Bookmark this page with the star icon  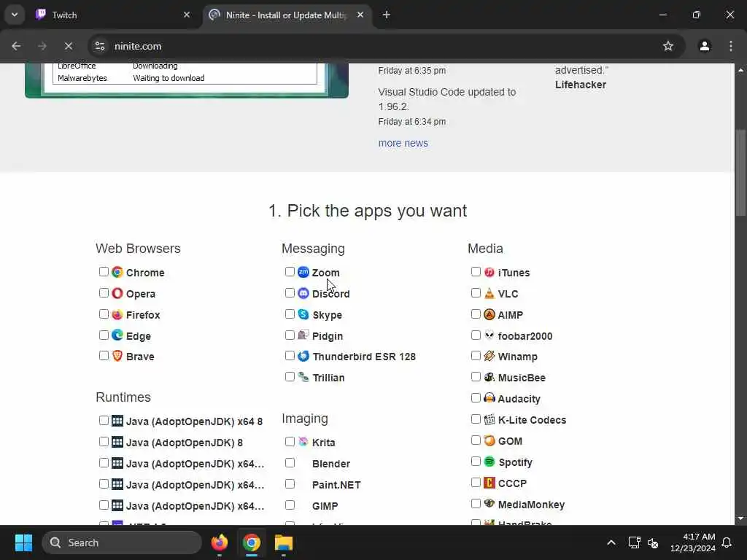[x=668, y=46]
